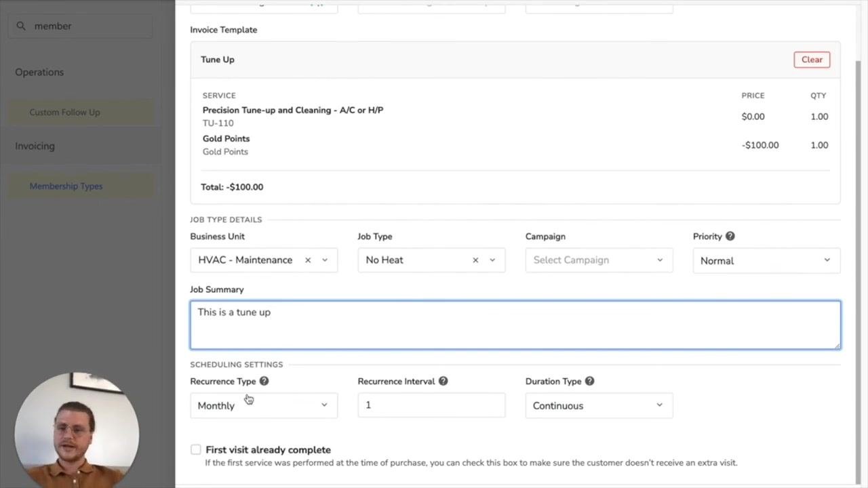Click the Priority help question mark icon
Image resolution: width=868 pixels, height=488 pixels.
point(730,237)
